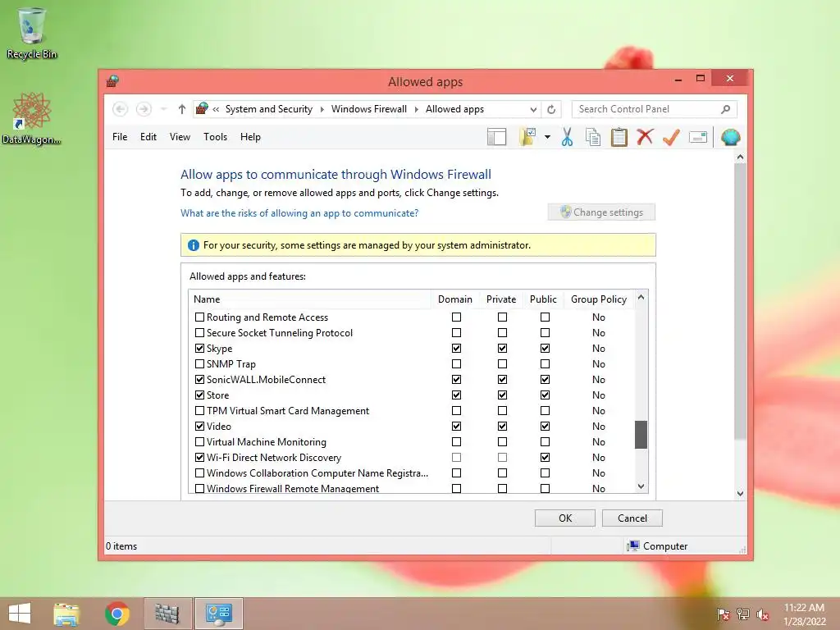Go to System and Security breadcrumb
Image resolution: width=840 pixels, height=630 pixels.
tap(269, 109)
